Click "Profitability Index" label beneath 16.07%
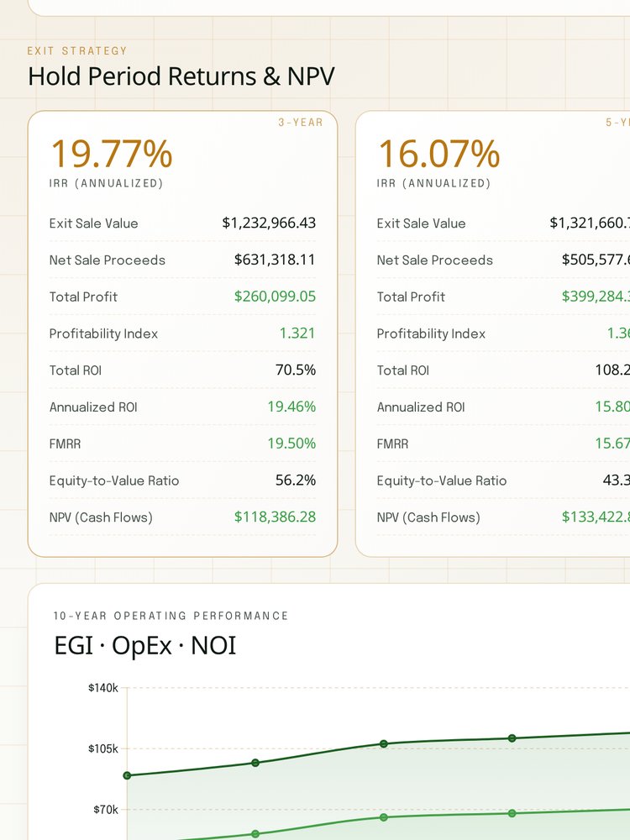Image resolution: width=630 pixels, height=840 pixels. click(431, 333)
